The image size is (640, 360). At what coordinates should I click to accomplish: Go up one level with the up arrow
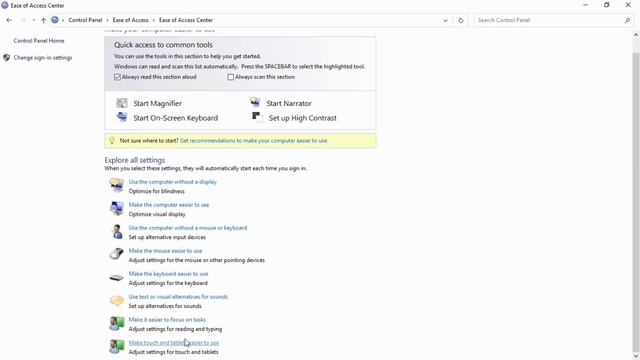click(43, 20)
